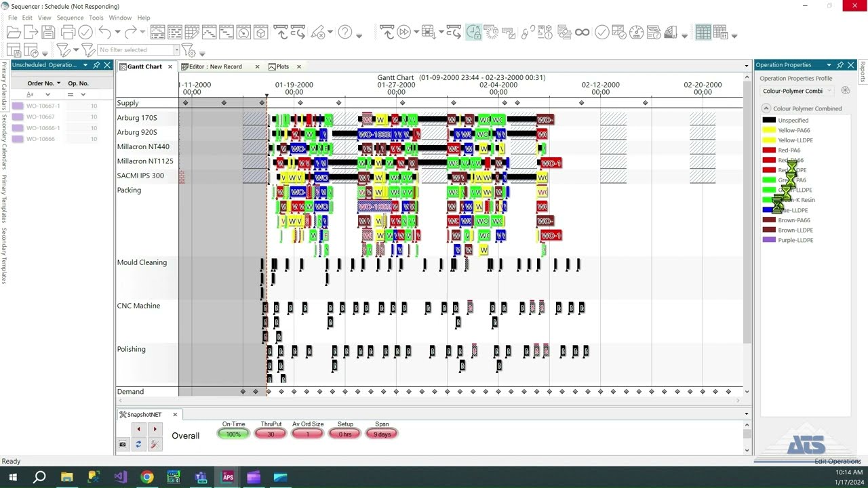Go to next snapshot with right arrow

(x=155, y=428)
